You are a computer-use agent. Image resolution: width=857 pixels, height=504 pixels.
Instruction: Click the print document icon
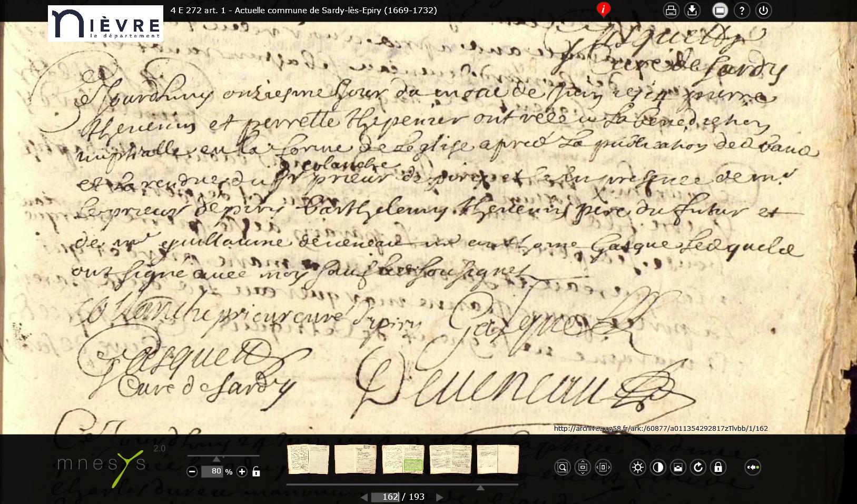671,11
